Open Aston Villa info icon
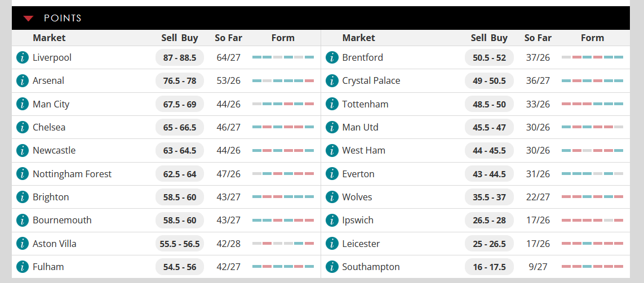The image size is (644, 283). point(22,244)
